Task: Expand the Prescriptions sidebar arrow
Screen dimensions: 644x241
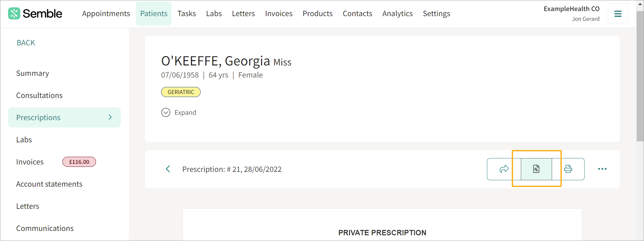Action: [x=110, y=117]
